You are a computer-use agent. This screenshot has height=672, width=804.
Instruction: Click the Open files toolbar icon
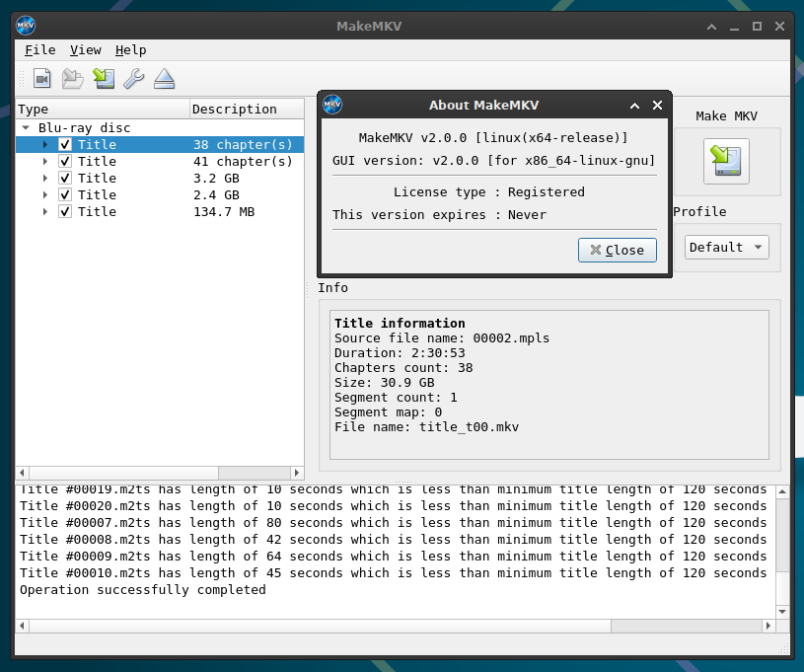click(42, 79)
